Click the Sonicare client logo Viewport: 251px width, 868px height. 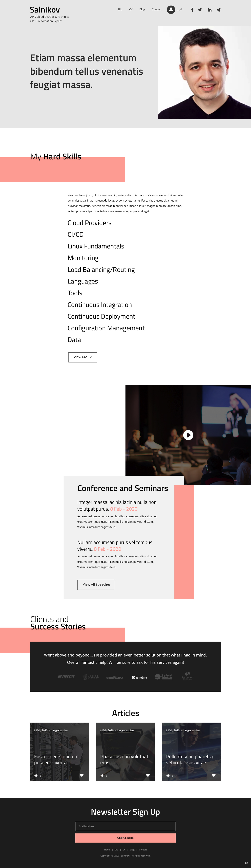click(114, 677)
